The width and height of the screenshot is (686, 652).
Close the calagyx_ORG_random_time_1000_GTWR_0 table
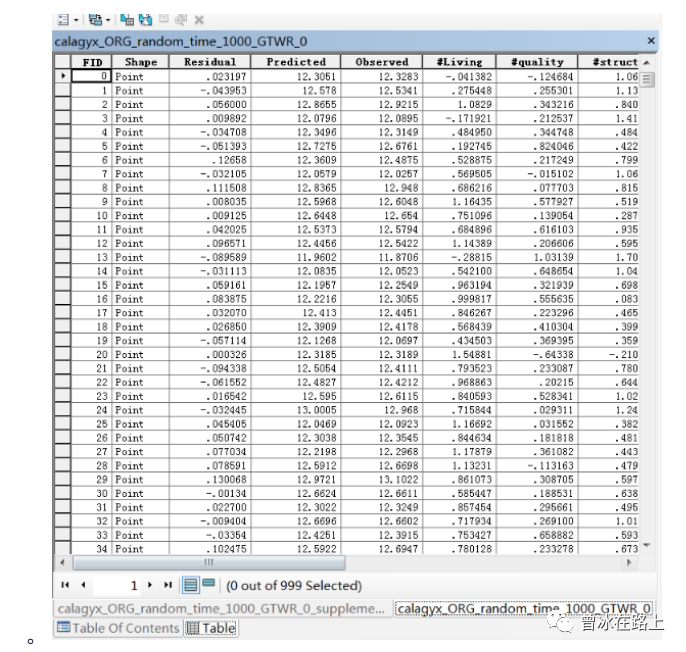click(651, 41)
